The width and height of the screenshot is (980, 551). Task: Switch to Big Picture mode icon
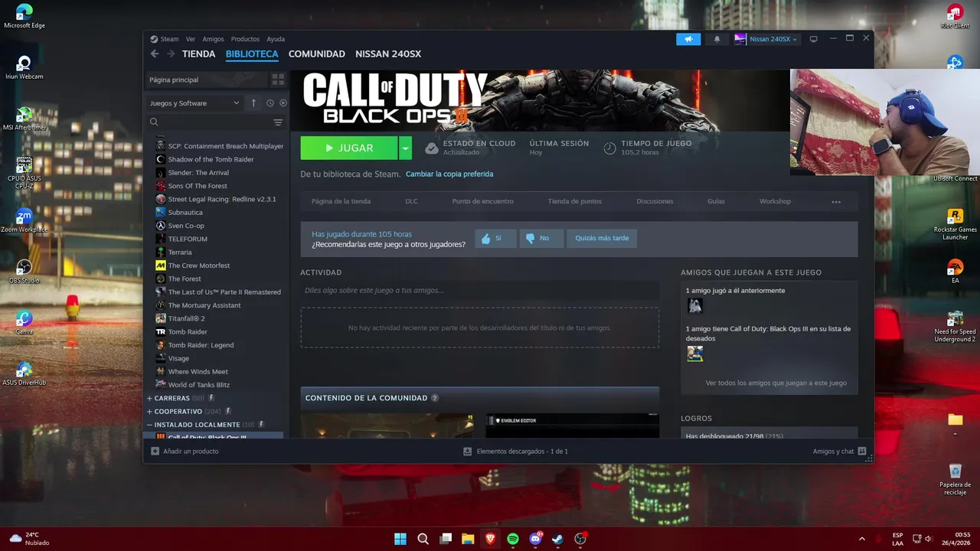click(x=813, y=39)
